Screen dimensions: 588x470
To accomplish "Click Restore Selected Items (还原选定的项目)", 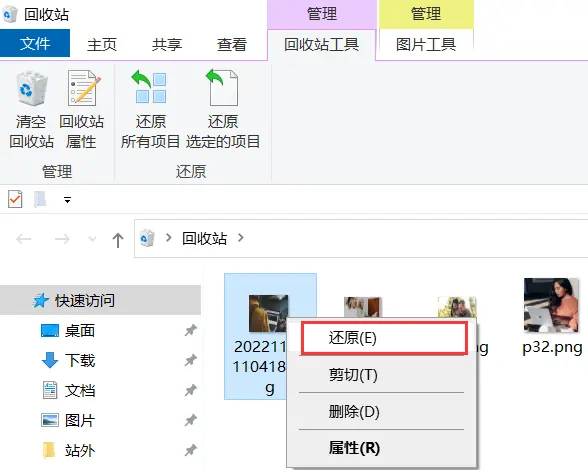I will 223,110.
